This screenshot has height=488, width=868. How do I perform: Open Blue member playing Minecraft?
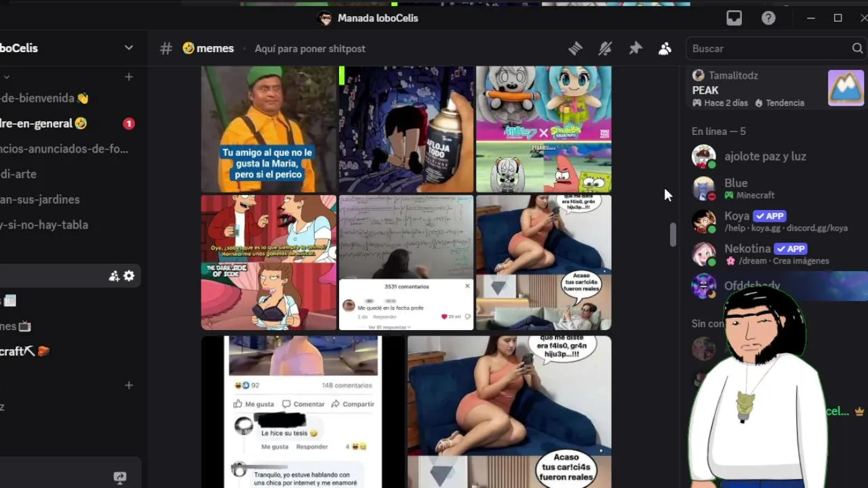pos(776,188)
